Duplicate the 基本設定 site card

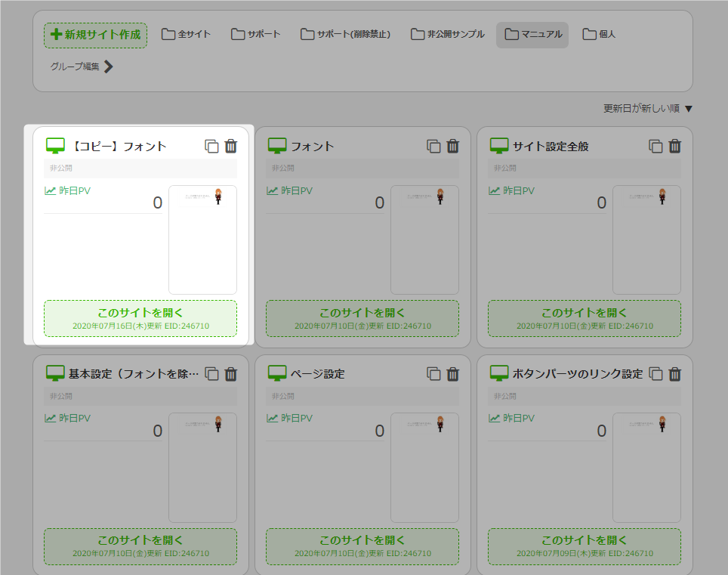pos(211,374)
